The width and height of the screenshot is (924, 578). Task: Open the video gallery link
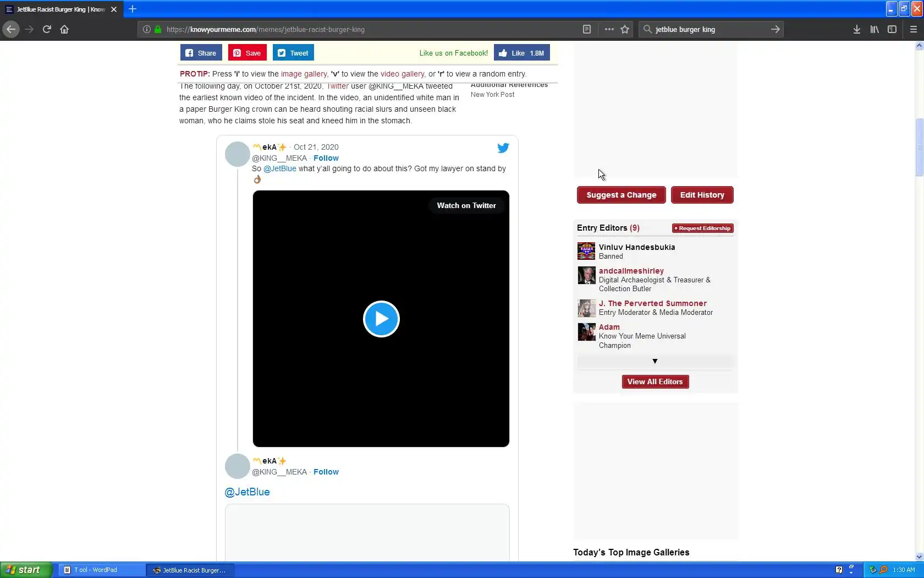(402, 74)
